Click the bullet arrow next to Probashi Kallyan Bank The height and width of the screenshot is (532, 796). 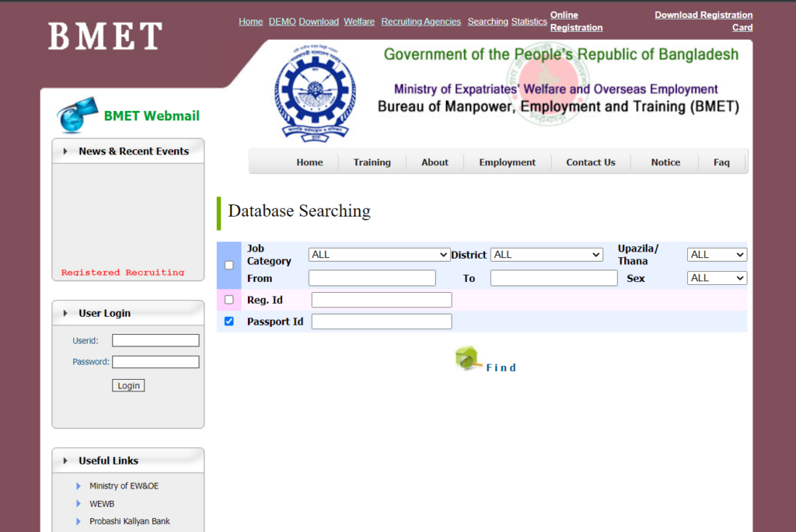pos(79,521)
